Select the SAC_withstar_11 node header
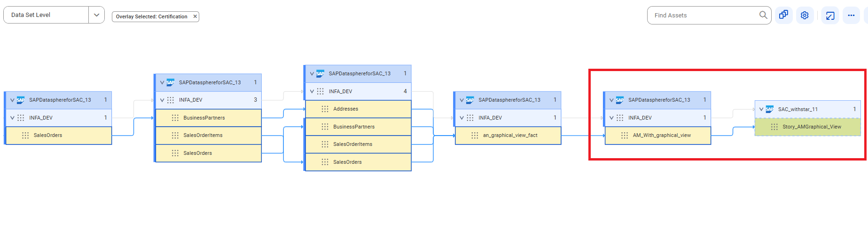 [x=808, y=109]
